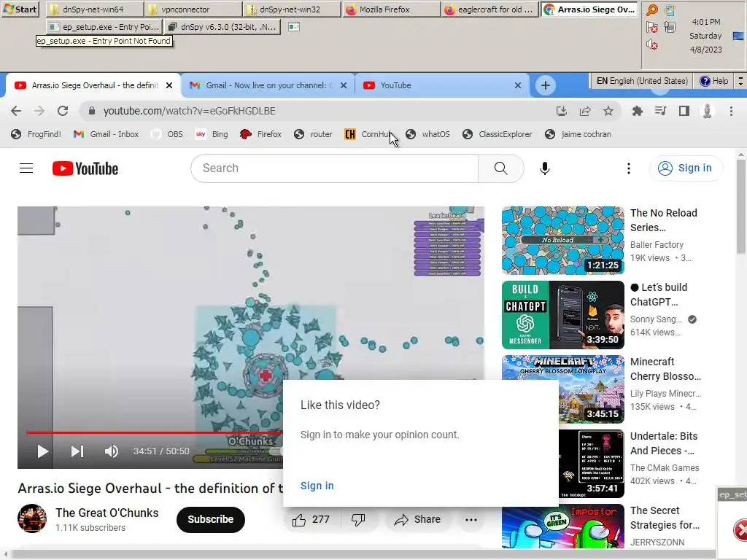Click the search magnifier button

click(500, 168)
